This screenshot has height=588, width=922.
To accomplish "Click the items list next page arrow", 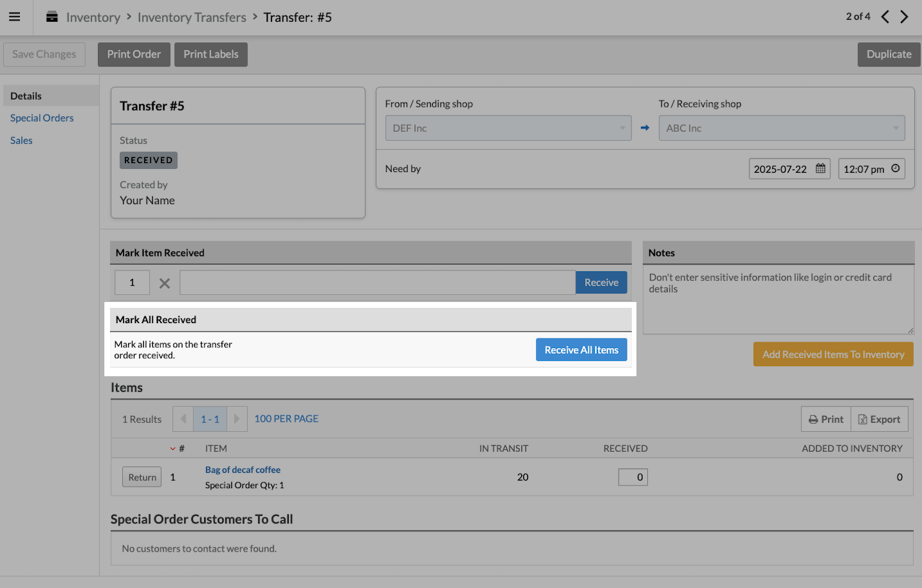I will [x=237, y=419].
